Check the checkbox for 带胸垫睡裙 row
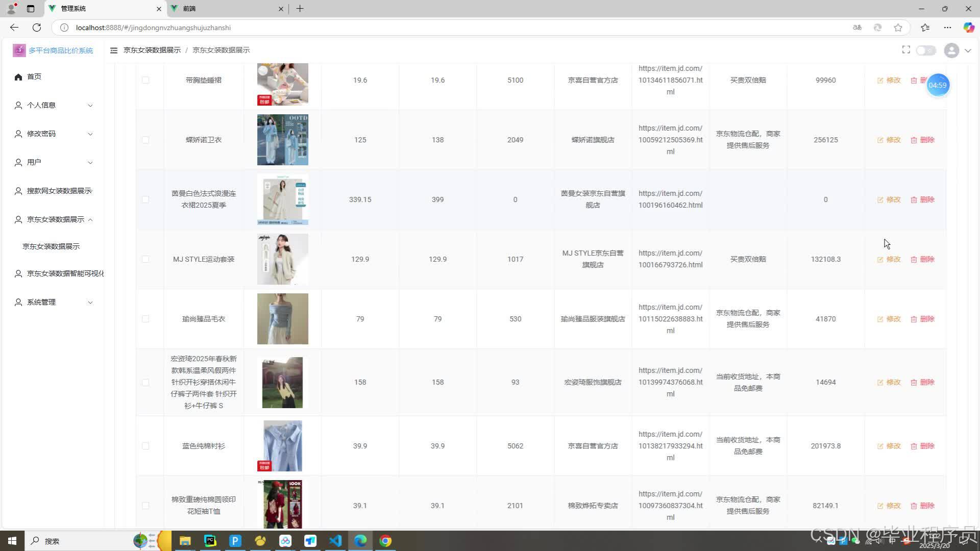This screenshot has width=980, height=551. pyautogui.click(x=145, y=80)
